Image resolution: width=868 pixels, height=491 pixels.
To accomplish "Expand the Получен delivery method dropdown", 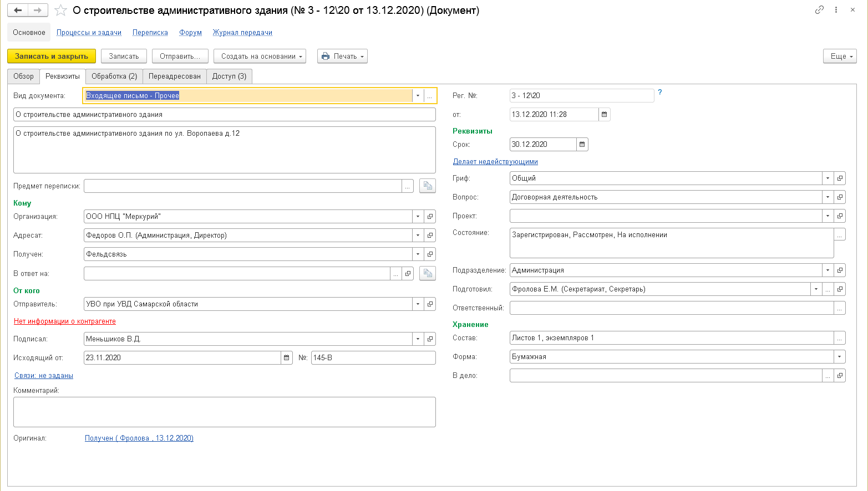I will click(418, 254).
